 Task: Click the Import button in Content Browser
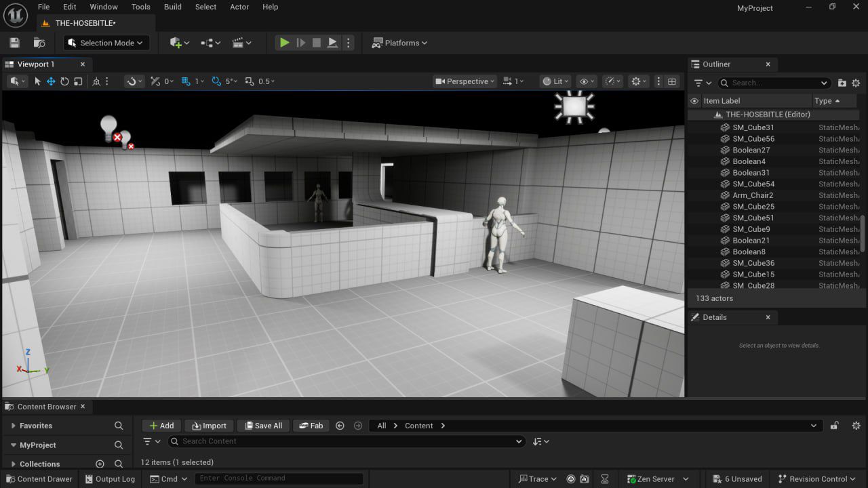[208, 425]
